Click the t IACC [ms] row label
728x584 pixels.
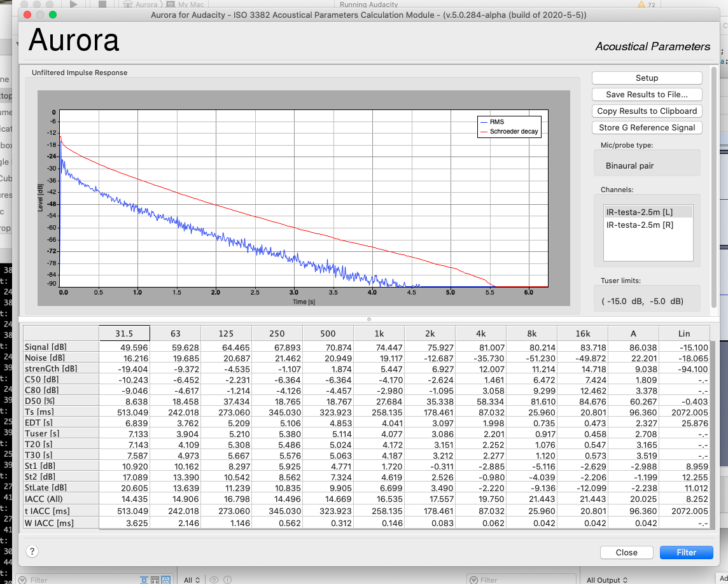61,511
